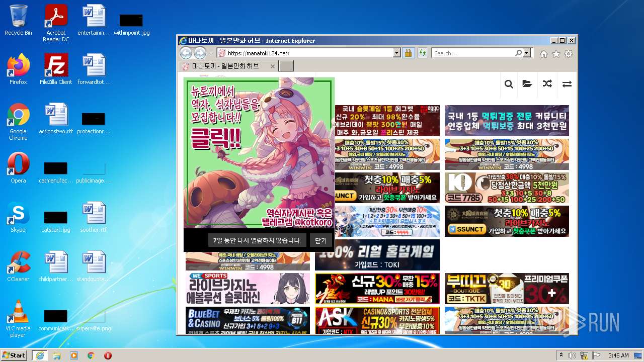Screen dimensions: 644x362
Task: Open the BlueBet & Casino banner
Action: pyautogui.click(x=248, y=320)
